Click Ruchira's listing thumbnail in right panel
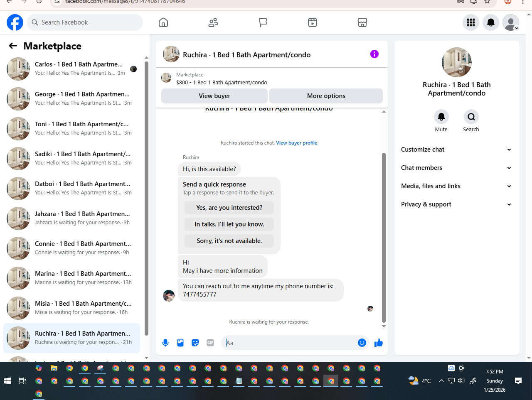 [x=457, y=62]
